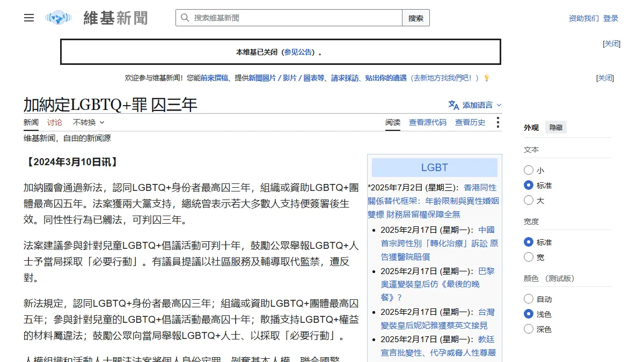Open the 阅读 view tab

click(393, 122)
